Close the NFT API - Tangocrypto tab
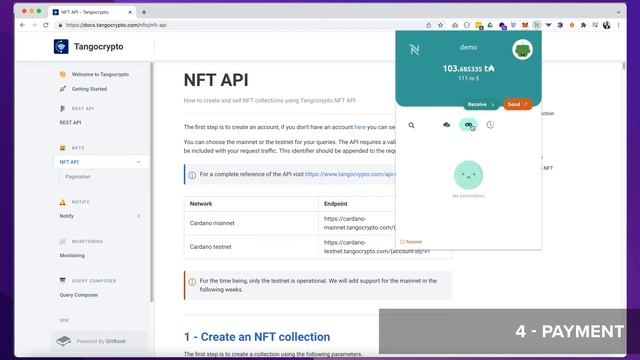 coord(130,12)
